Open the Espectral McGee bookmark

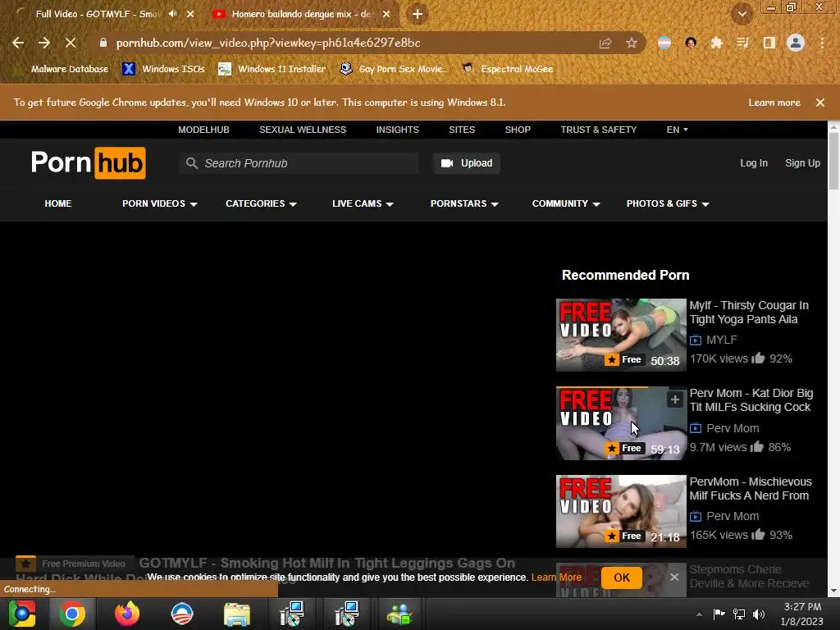tap(507, 69)
